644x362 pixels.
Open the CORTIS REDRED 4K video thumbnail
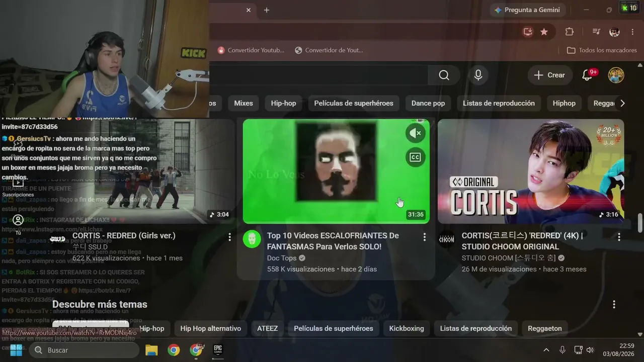(531, 171)
